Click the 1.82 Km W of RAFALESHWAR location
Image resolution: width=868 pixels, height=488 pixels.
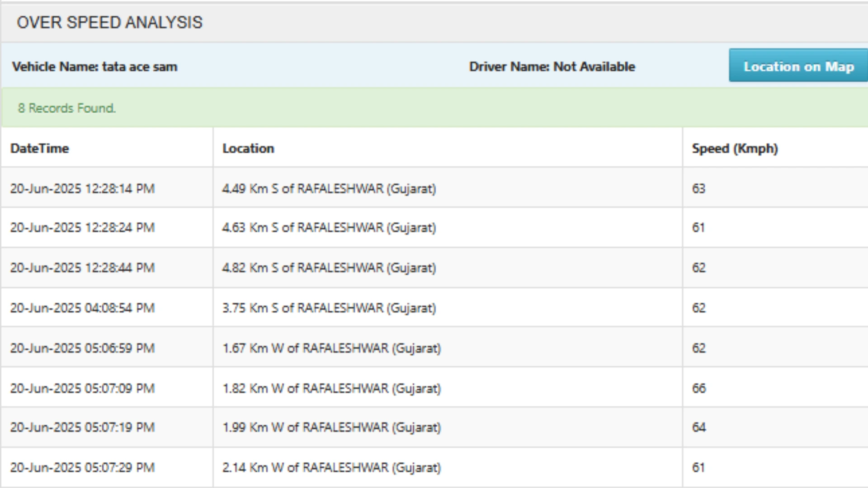[331, 388]
